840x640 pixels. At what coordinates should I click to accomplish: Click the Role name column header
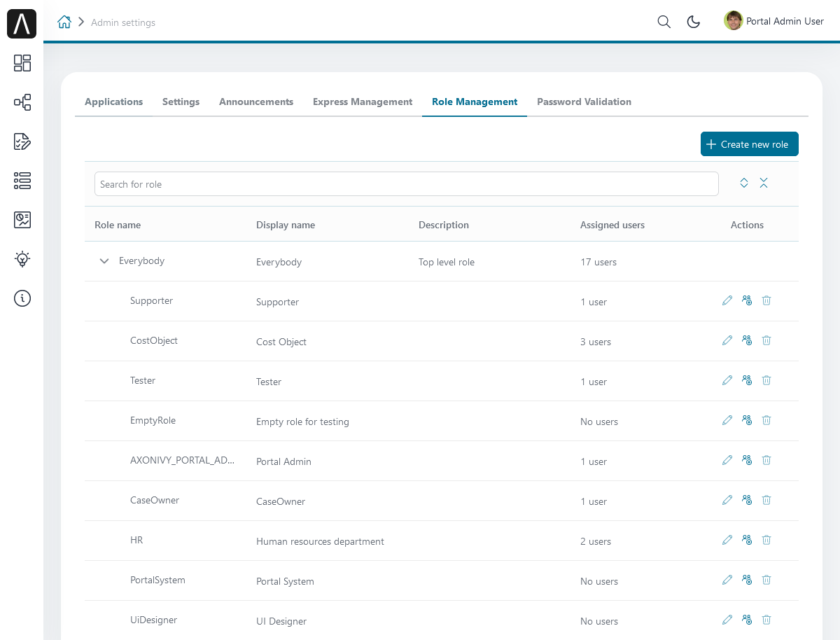118,225
